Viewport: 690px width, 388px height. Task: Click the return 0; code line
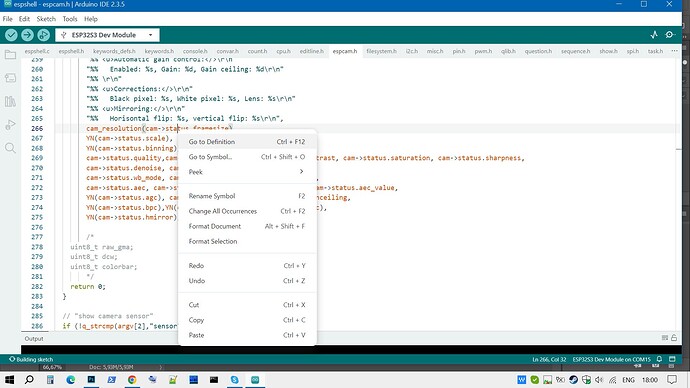[x=88, y=286]
